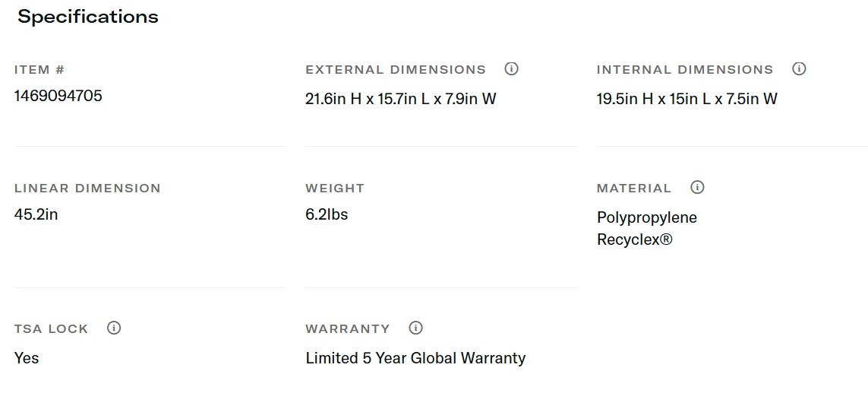Click the Yes value under TSA Lock
This screenshot has height=409, width=868.
point(27,358)
